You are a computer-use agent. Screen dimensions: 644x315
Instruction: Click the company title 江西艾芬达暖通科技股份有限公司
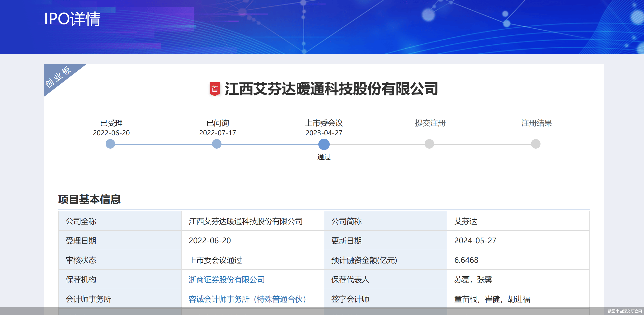pos(331,89)
